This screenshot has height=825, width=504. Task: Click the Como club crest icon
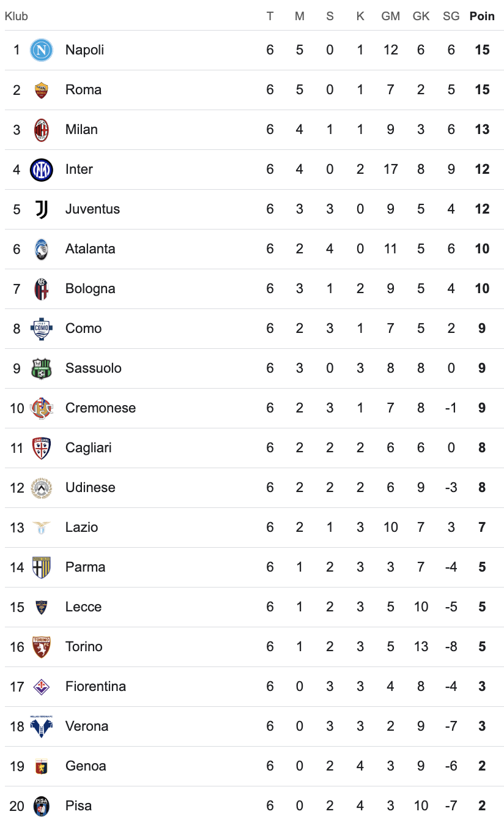(42, 329)
